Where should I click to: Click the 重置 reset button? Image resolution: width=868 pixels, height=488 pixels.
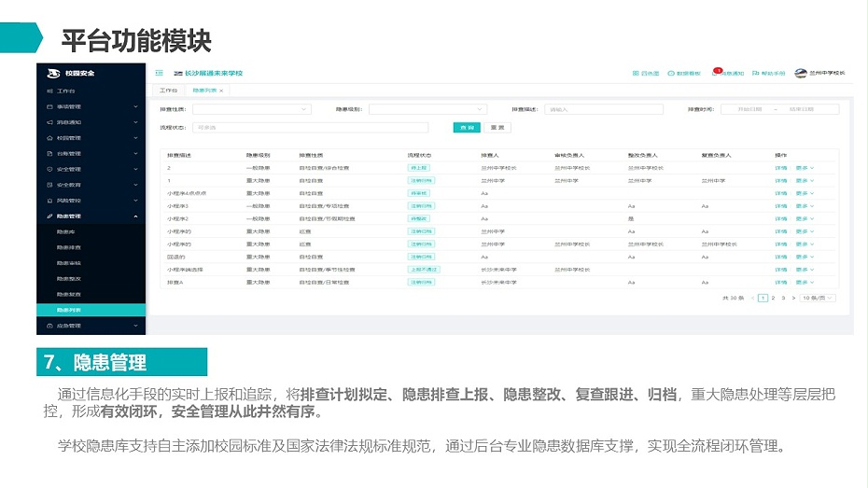point(497,128)
